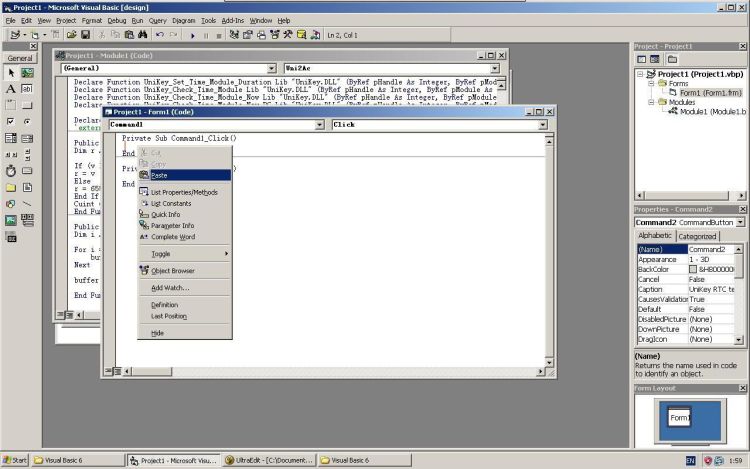Open Module1 Uni2Ac procedure dropdown

coord(495,68)
